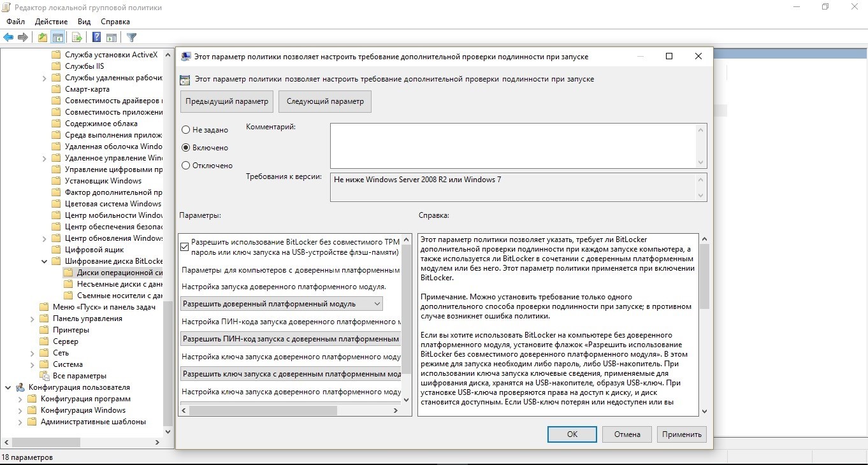The width and height of the screenshot is (868, 465).
Task: Click the Все параметры settings icon
Action: [x=44, y=376]
